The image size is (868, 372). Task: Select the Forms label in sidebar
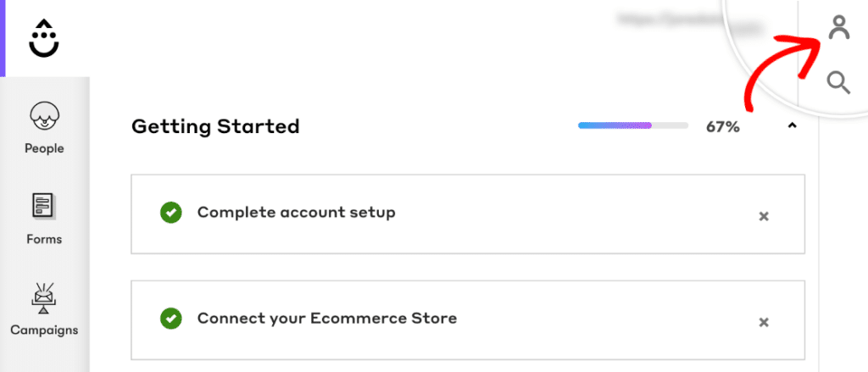(44, 239)
